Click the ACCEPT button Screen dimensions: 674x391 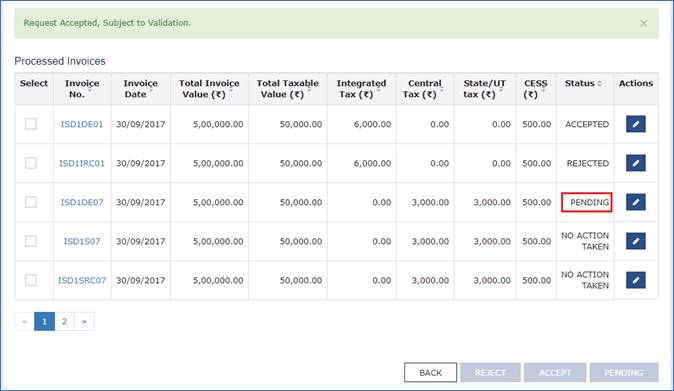click(555, 373)
